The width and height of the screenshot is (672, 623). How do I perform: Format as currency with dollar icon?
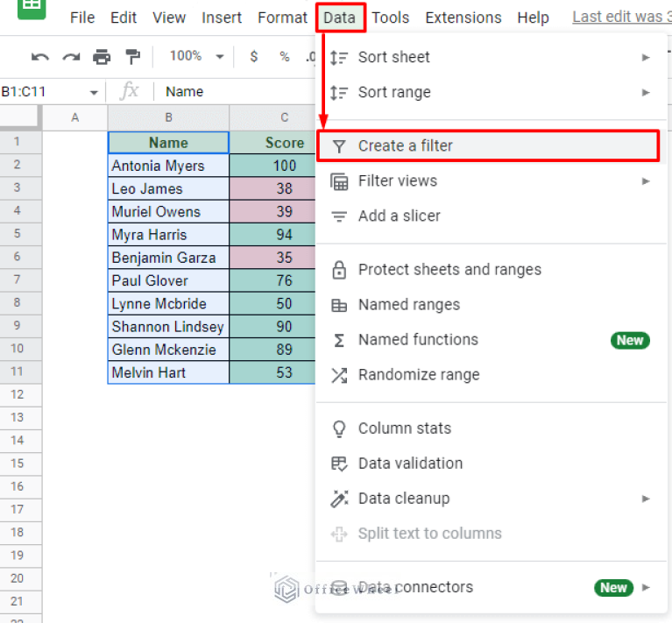254,57
